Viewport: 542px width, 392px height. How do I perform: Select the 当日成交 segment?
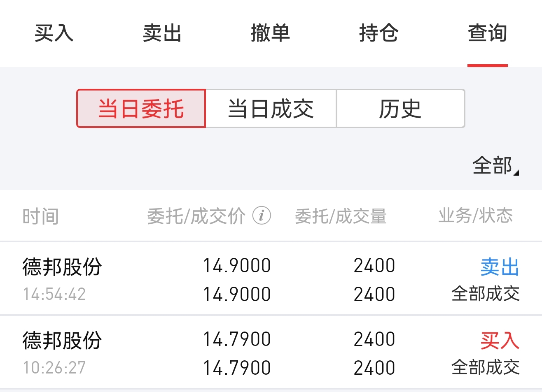click(271, 109)
